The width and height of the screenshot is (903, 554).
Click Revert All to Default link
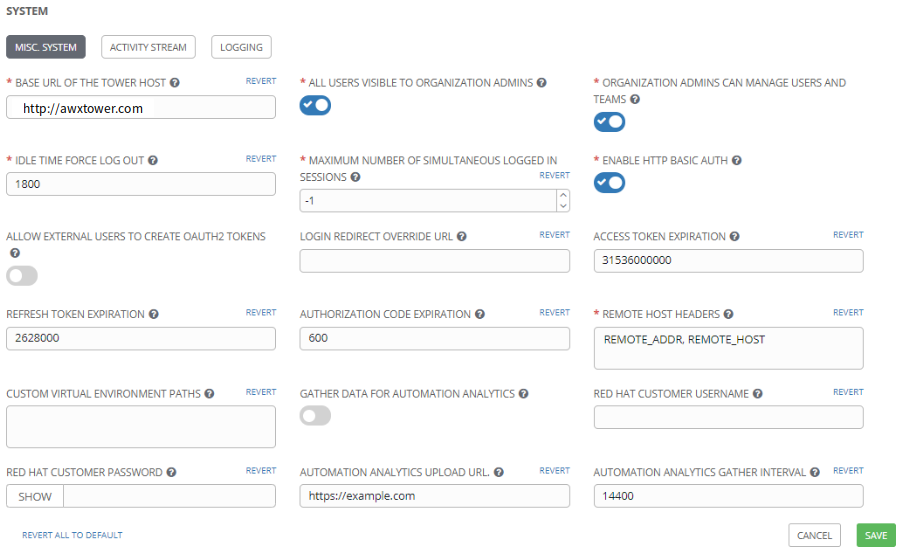[x=72, y=535]
